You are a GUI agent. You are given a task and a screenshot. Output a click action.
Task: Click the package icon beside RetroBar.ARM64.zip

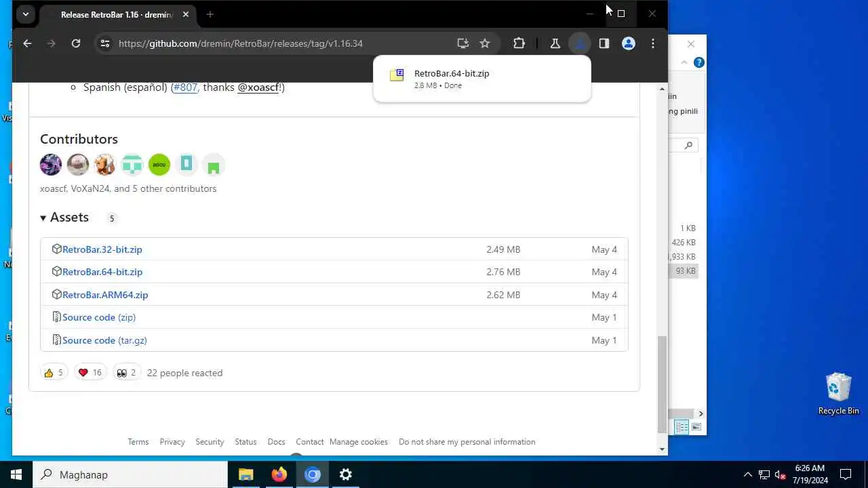pyautogui.click(x=57, y=295)
